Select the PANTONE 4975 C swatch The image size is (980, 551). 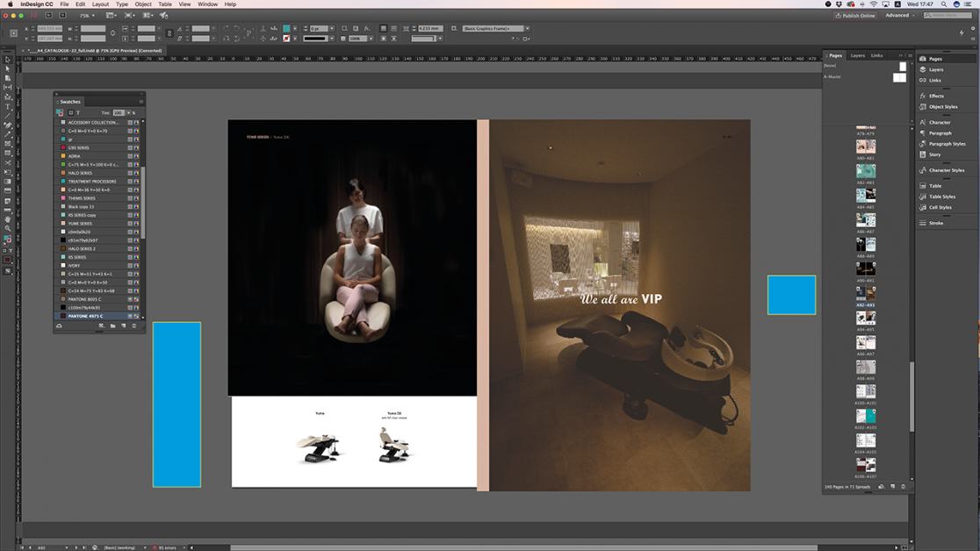[86, 316]
